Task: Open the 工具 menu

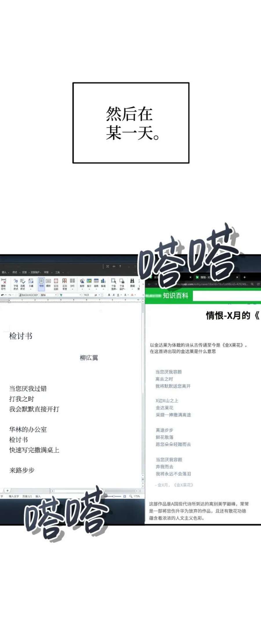Action: tap(57, 272)
